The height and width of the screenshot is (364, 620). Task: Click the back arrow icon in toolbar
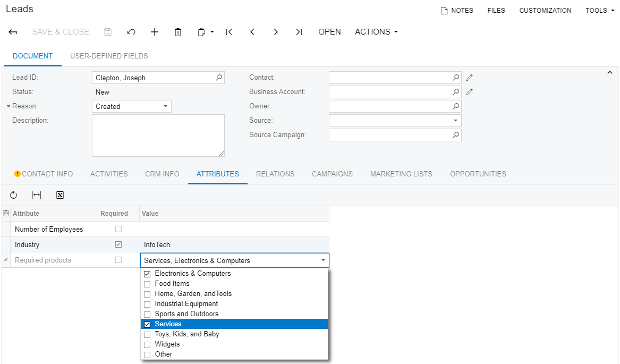[x=13, y=32]
